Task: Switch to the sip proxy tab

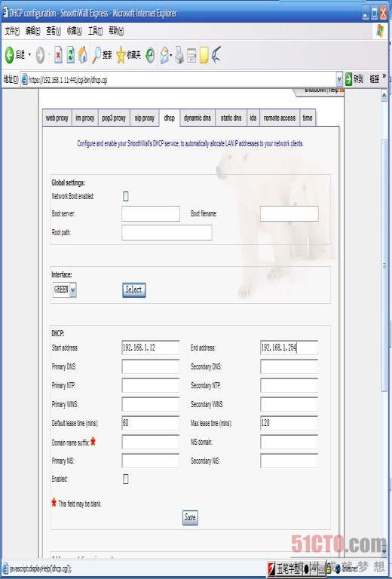Action: [144, 118]
